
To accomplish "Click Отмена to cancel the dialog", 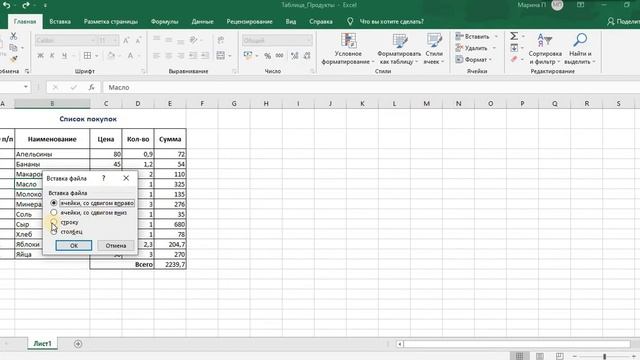I will [x=116, y=245].
